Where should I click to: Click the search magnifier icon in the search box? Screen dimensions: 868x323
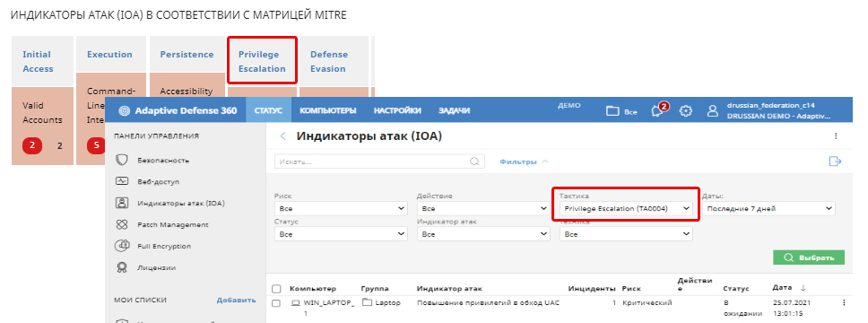point(474,161)
